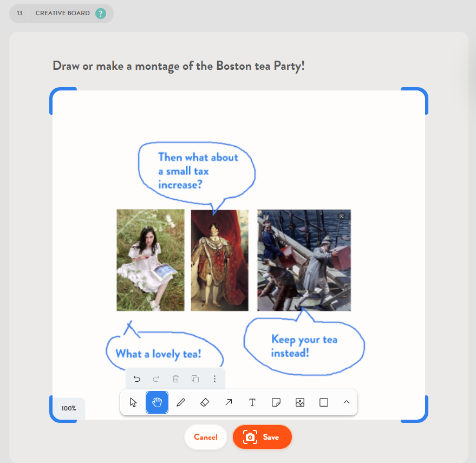Viewport: 476px width, 463px height.
Task: Choose the Select arrow tool
Action: (x=133, y=402)
